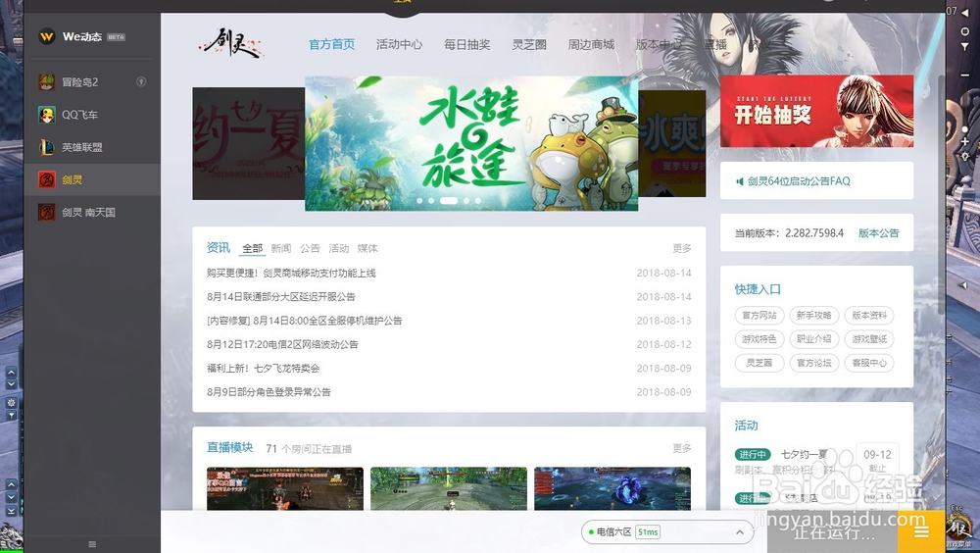Image resolution: width=980 pixels, height=553 pixels.
Task: Click the 游戏壁纸 quick entry button
Action: (x=869, y=339)
